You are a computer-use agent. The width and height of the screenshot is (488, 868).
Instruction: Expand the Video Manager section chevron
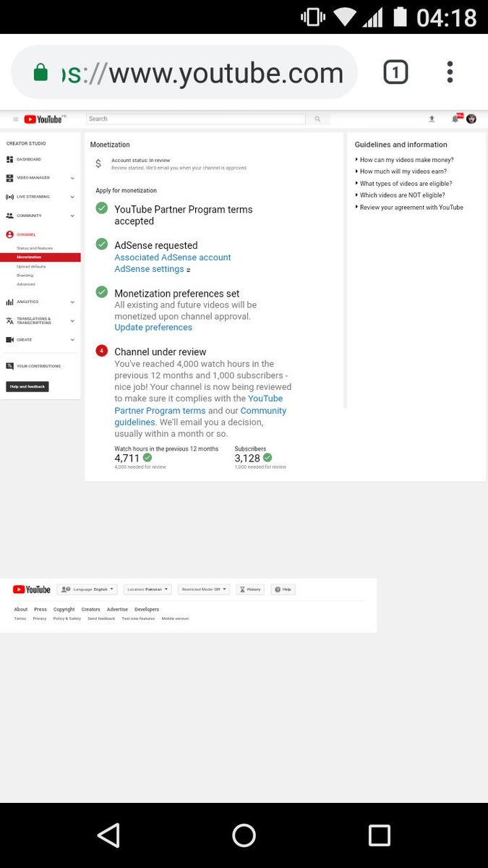(72, 178)
